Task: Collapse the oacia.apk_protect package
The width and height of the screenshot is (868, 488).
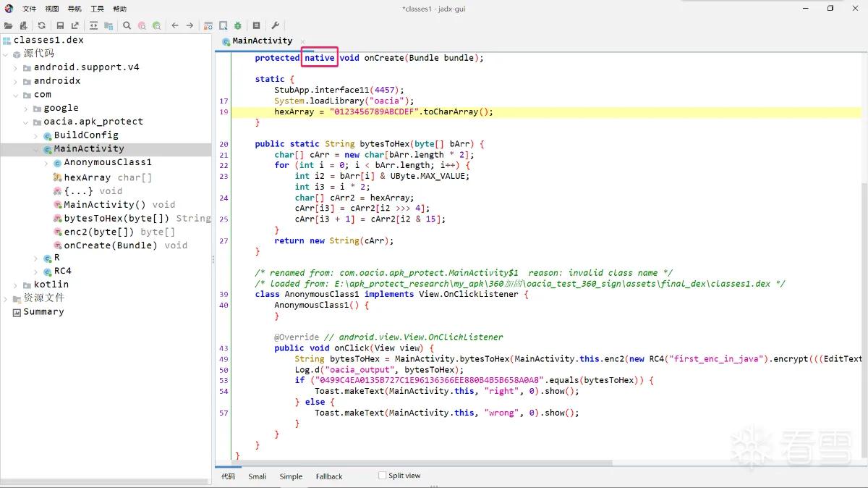Action: coord(26,122)
